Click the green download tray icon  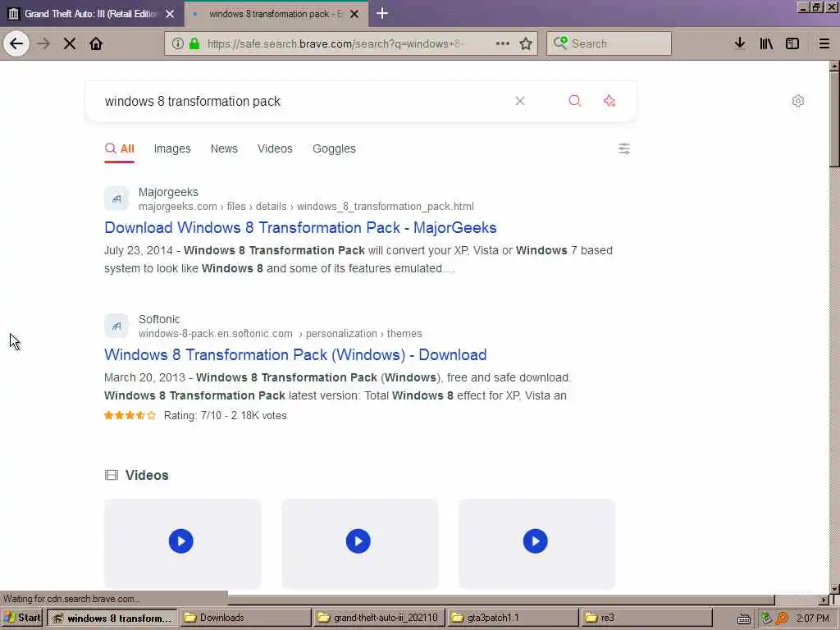coord(767,619)
